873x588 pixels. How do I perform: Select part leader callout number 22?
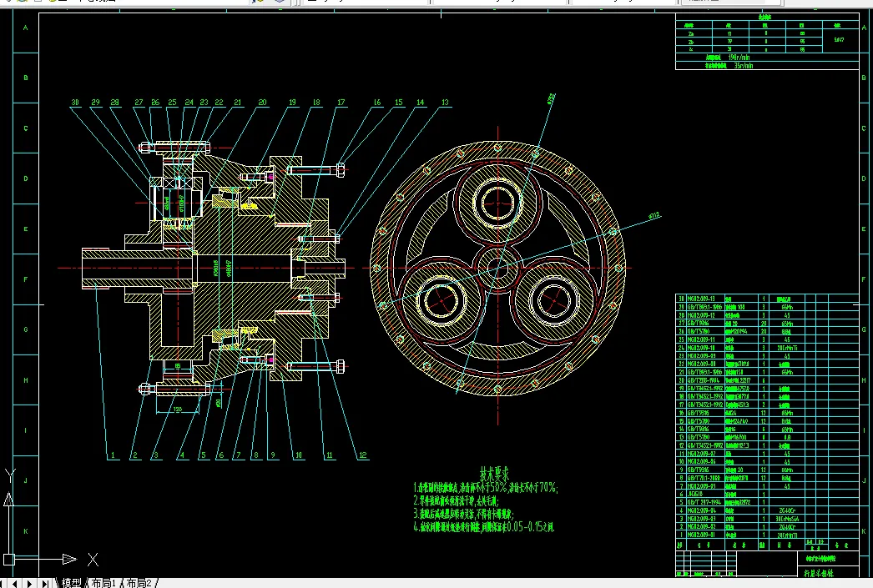click(219, 103)
